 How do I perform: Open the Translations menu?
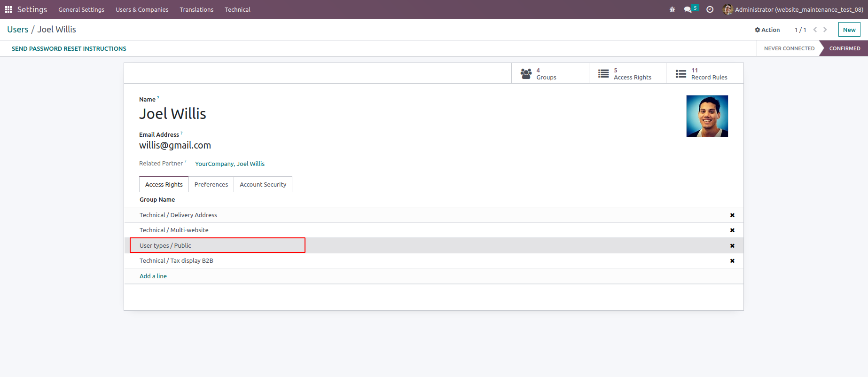tap(196, 9)
